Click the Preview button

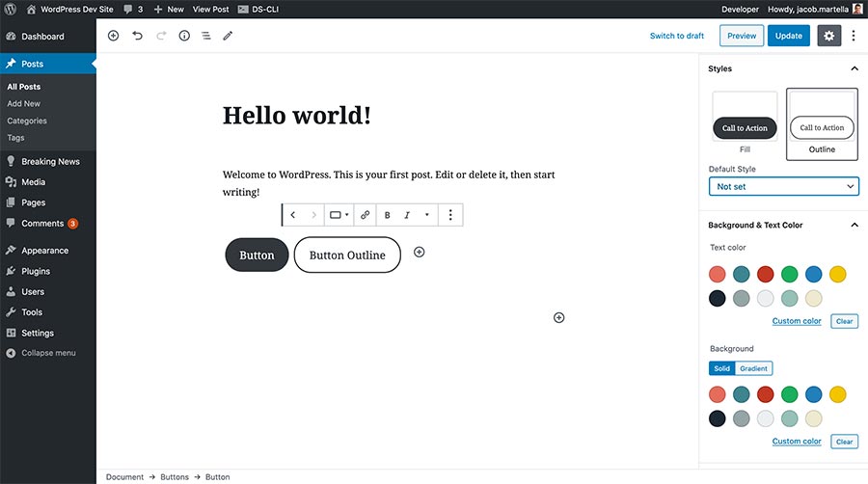[x=742, y=36]
